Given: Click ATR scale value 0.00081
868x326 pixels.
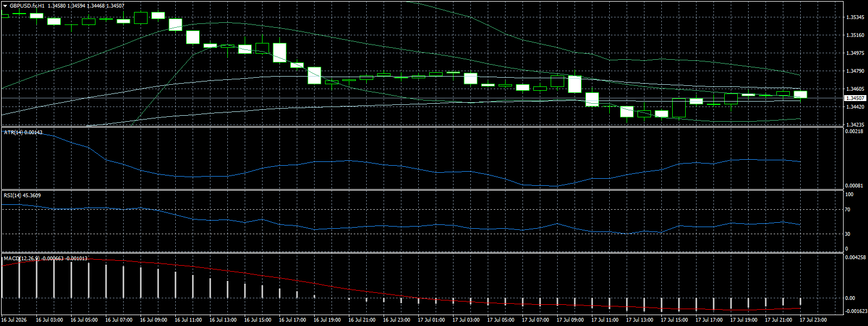Looking at the screenshot, I should pyautogui.click(x=855, y=186).
